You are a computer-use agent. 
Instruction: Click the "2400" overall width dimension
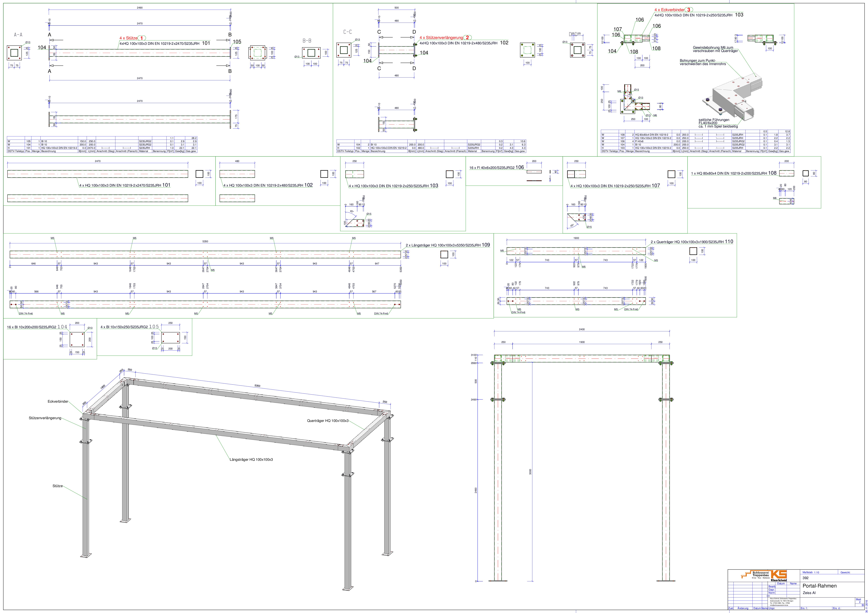pyautogui.click(x=582, y=330)
